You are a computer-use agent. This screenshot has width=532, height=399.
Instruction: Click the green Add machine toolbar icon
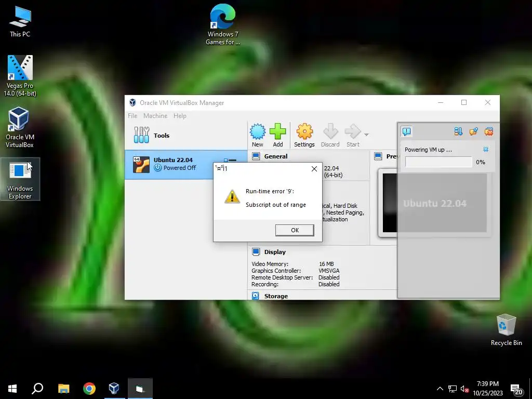coord(277,136)
